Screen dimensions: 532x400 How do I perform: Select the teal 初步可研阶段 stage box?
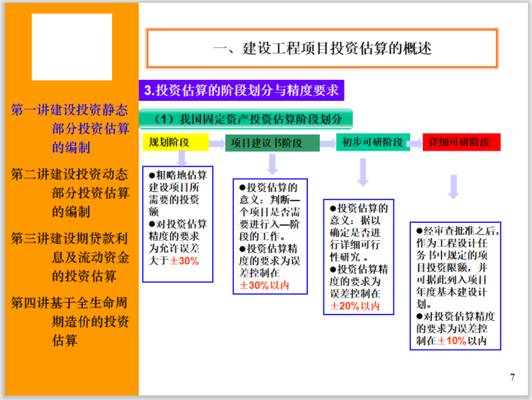tap(372, 142)
